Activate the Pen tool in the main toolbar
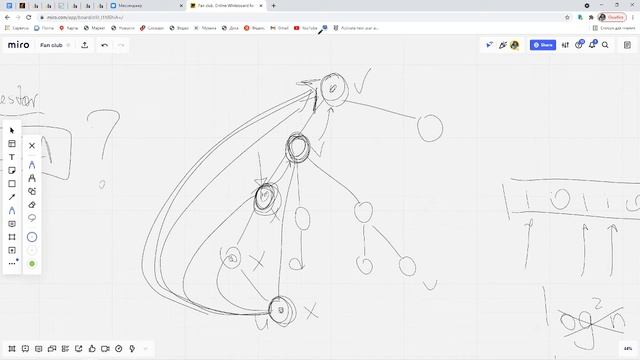This screenshot has width=640, height=360. (12, 211)
